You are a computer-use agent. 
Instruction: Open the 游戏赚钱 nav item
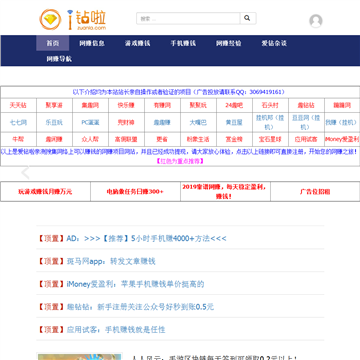(138, 43)
